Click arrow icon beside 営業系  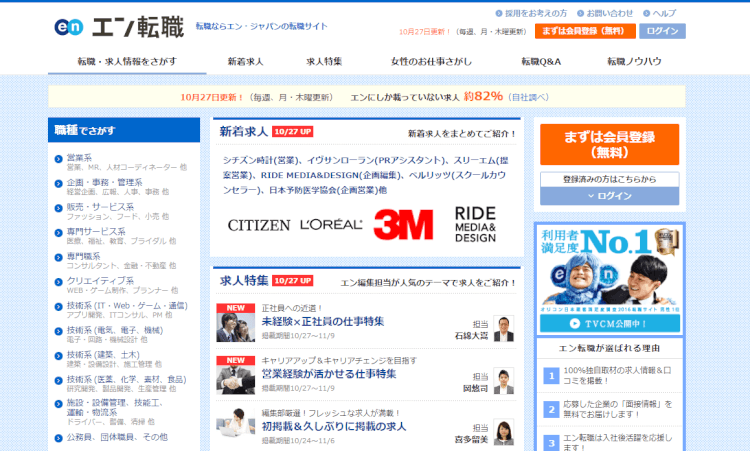59,159
